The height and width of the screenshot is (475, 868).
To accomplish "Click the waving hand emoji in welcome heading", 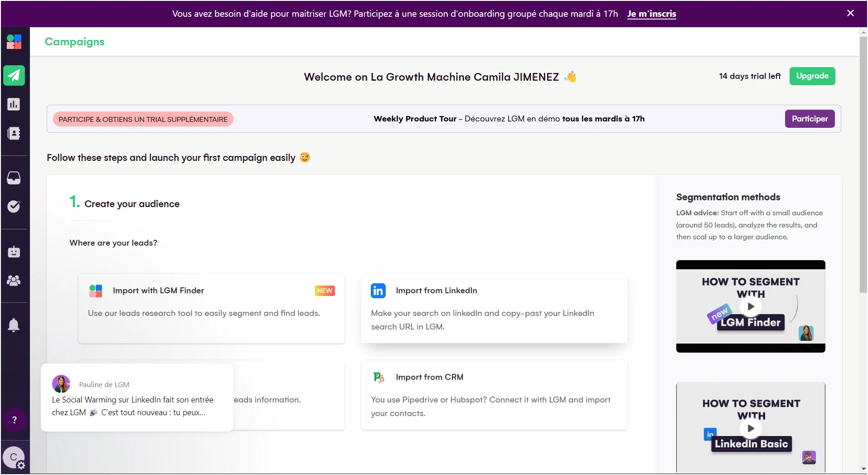I will tap(570, 77).
